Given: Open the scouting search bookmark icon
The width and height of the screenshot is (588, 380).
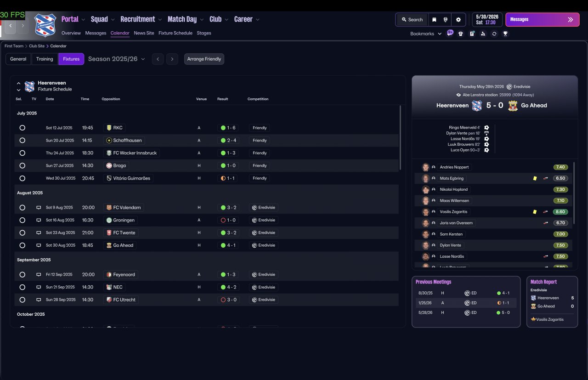Looking at the screenshot, I should point(483,34).
